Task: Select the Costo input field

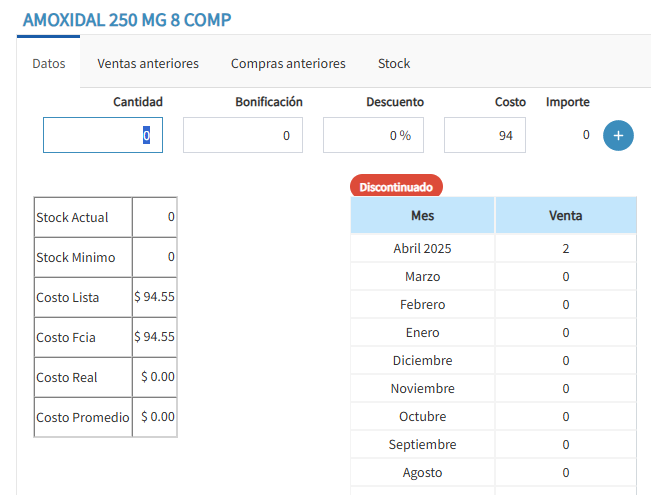Action: [485, 135]
